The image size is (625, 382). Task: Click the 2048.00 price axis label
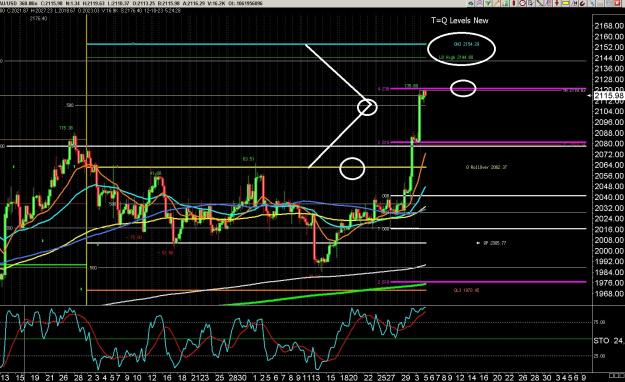[609, 186]
